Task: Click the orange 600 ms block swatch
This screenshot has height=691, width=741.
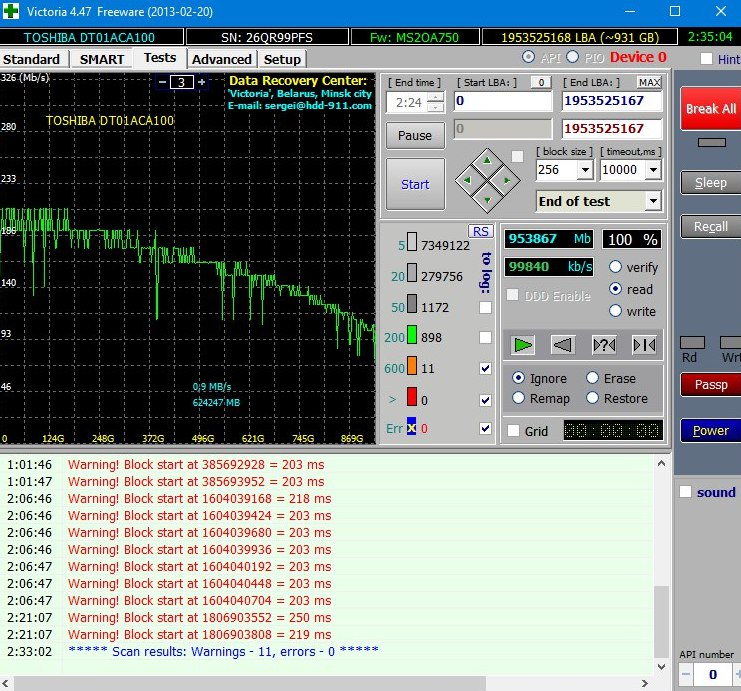Action: pos(412,365)
